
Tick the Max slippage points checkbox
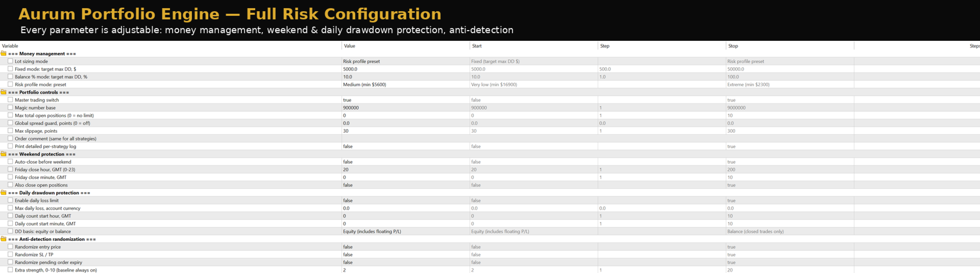pos(10,131)
